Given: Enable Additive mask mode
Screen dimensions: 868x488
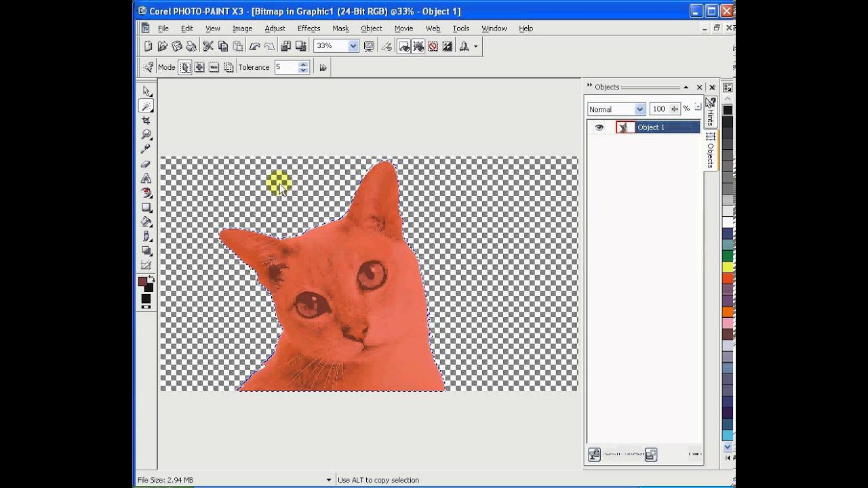Looking at the screenshot, I should click(x=199, y=67).
